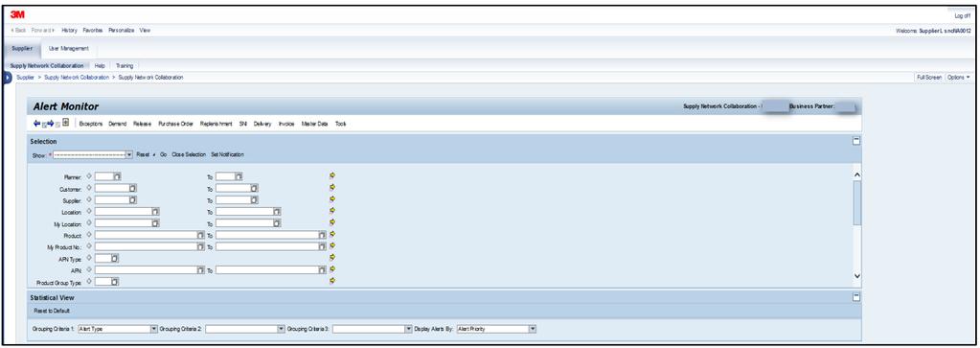Screen dimensions: 980x348
Task: Open Grouping Criteria 2 dropdown
Action: pyautogui.click(x=281, y=328)
